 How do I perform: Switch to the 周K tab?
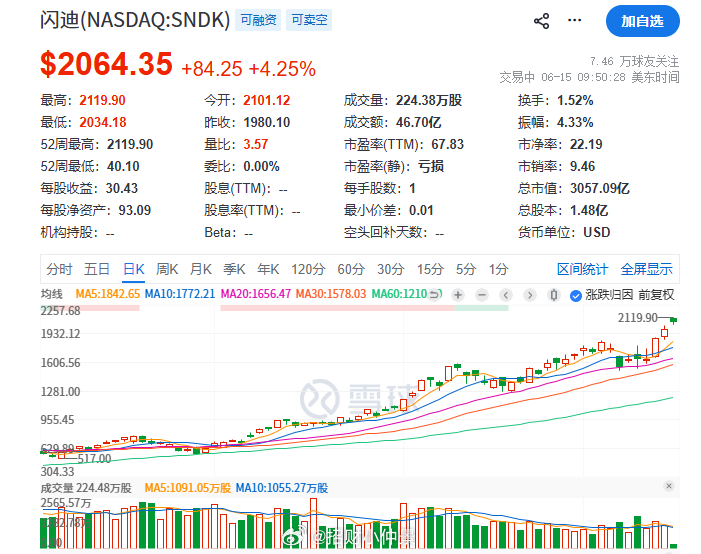[167, 269]
